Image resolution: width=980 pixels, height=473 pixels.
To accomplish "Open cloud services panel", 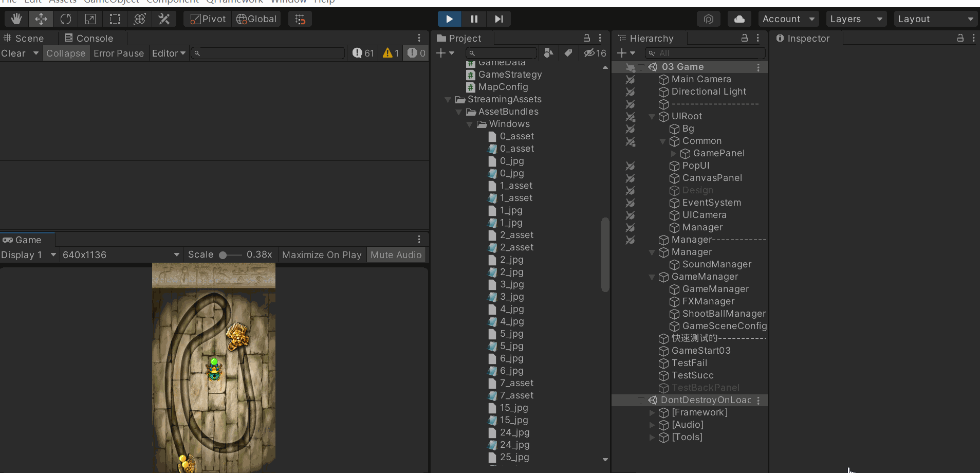I will click(739, 19).
